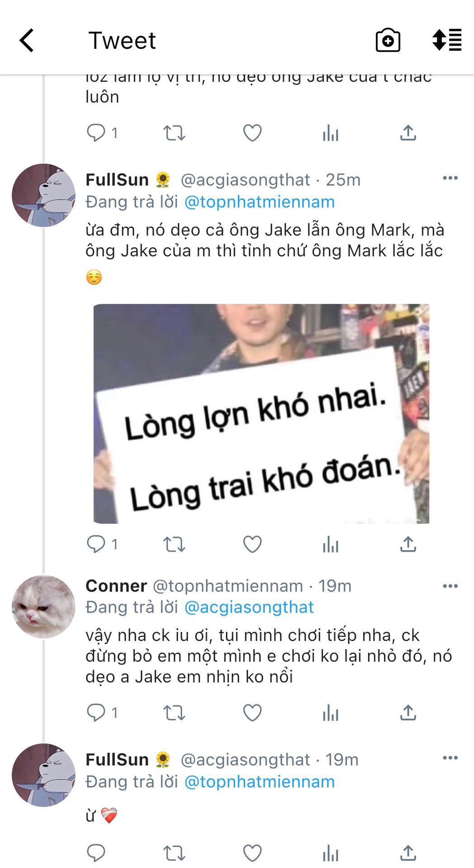
Task: Reply to FullSun's last tweet
Action: (96, 853)
